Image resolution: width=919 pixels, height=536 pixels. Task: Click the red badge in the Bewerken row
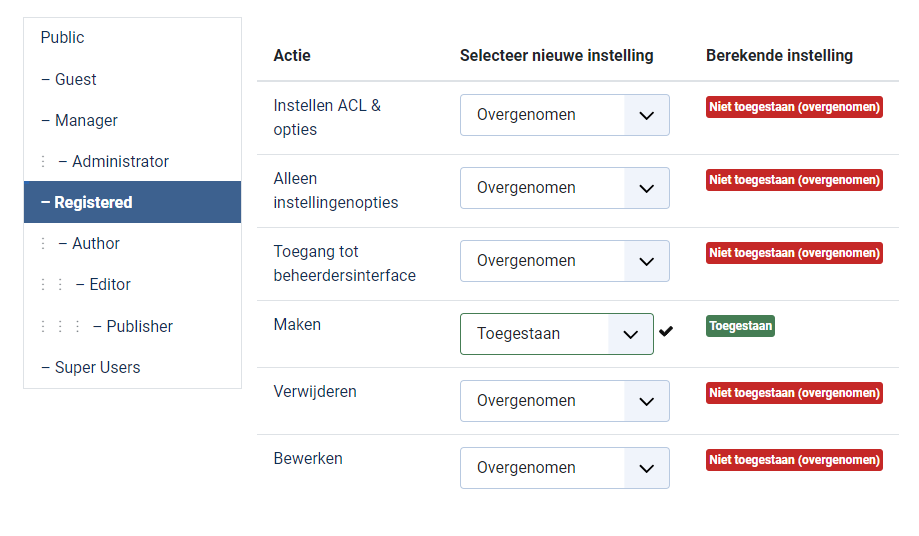[794, 460]
